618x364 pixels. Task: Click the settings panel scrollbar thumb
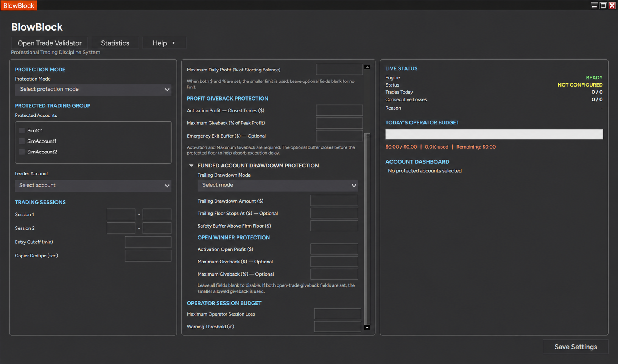click(x=367, y=229)
